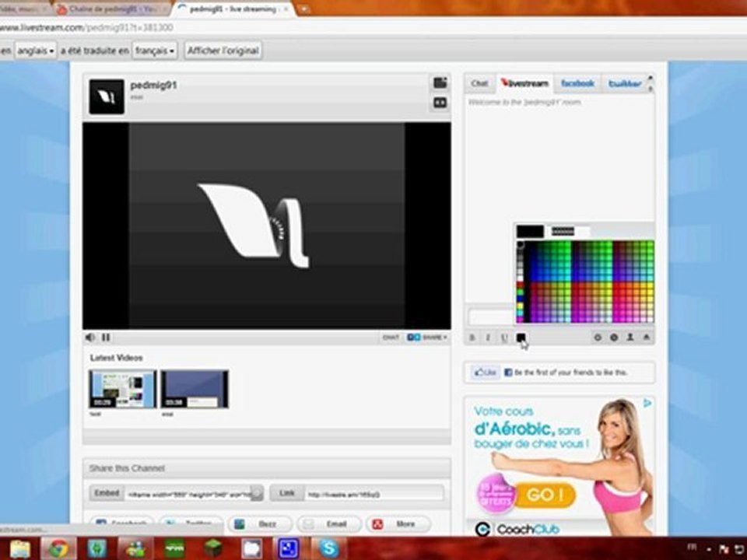Open a new browser tab
Viewport: 747px width, 560px height.
tap(303, 9)
